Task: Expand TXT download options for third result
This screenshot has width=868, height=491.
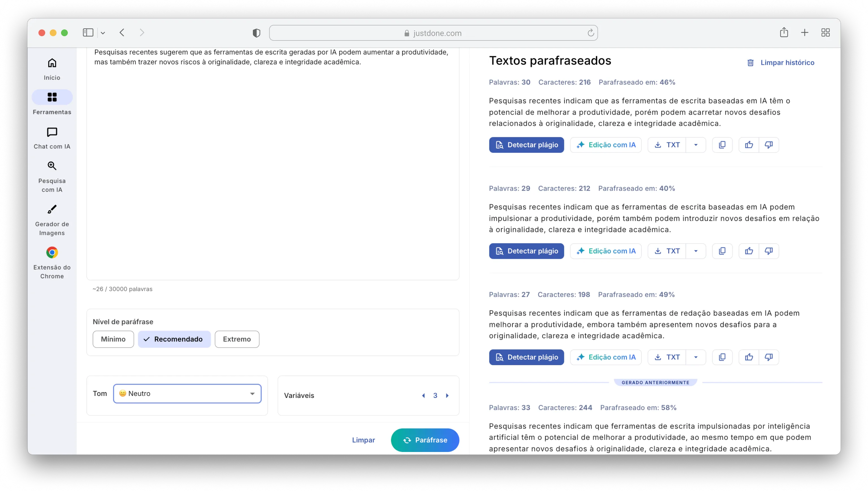Action: click(x=695, y=357)
